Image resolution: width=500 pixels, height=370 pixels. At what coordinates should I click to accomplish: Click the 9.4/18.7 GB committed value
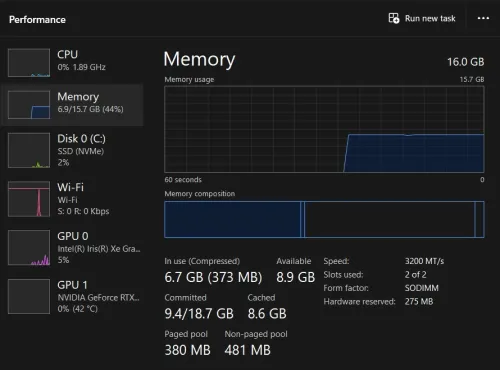coord(199,313)
